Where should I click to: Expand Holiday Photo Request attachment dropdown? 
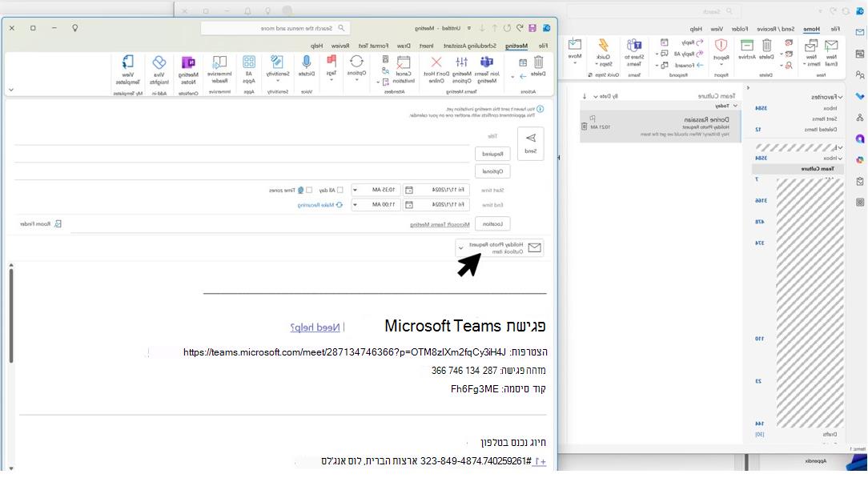pyautogui.click(x=460, y=248)
